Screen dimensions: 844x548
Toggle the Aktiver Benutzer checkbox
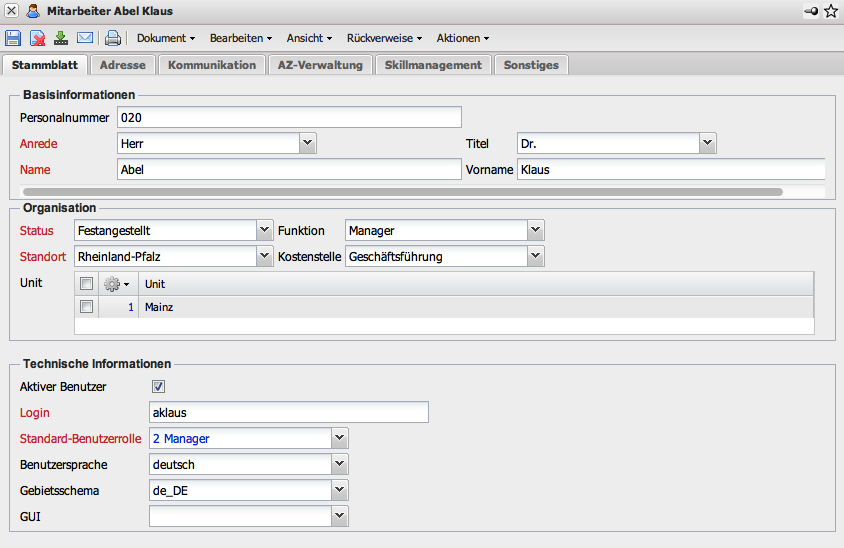tap(158, 387)
